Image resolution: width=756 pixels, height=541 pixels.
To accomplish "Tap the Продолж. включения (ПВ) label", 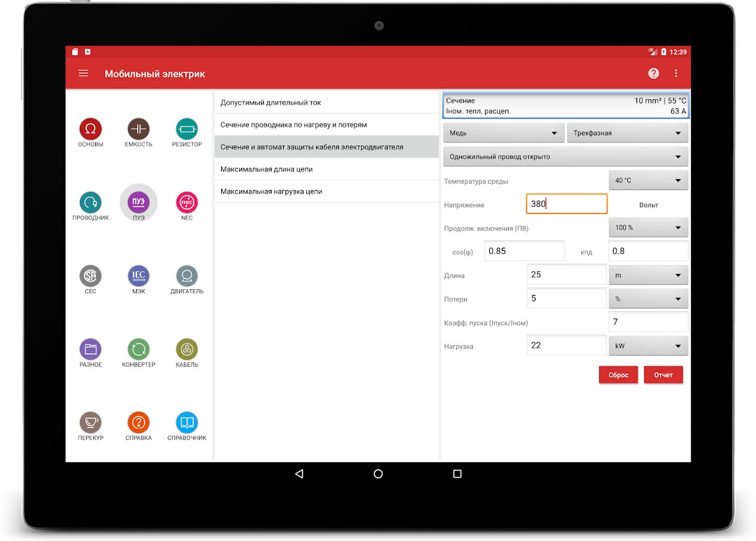I will click(486, 228).
